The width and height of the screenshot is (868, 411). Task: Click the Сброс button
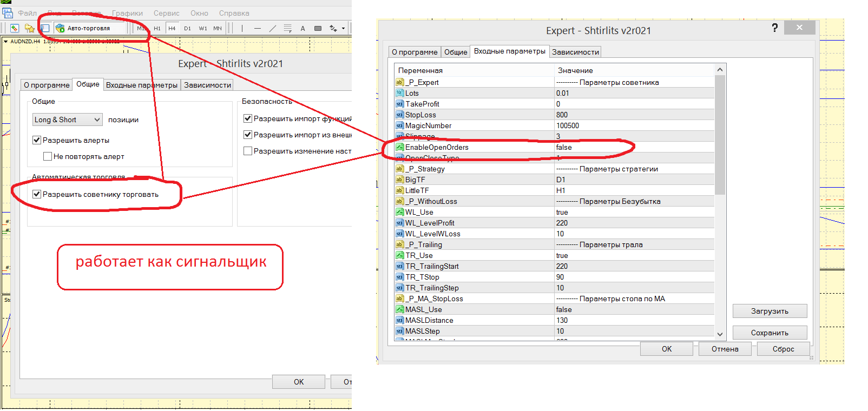pyautogui.click(x=783, y=349)
